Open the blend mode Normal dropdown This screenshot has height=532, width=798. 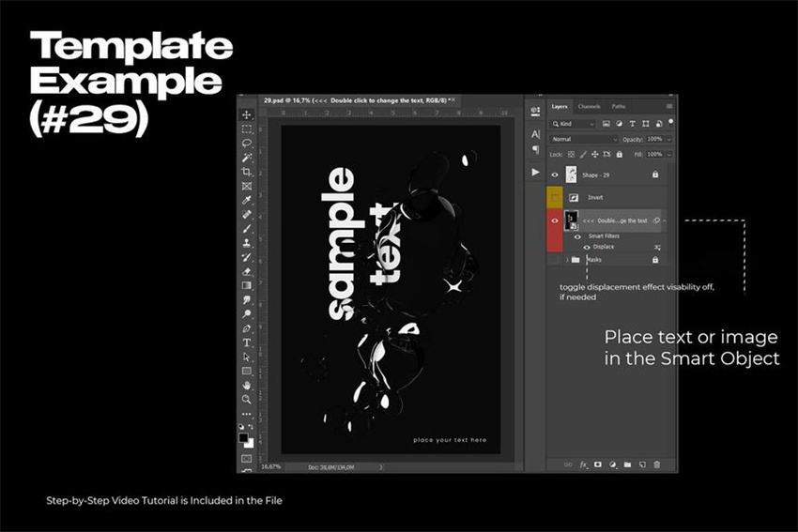pyautogui.click(x=584, y=139)
